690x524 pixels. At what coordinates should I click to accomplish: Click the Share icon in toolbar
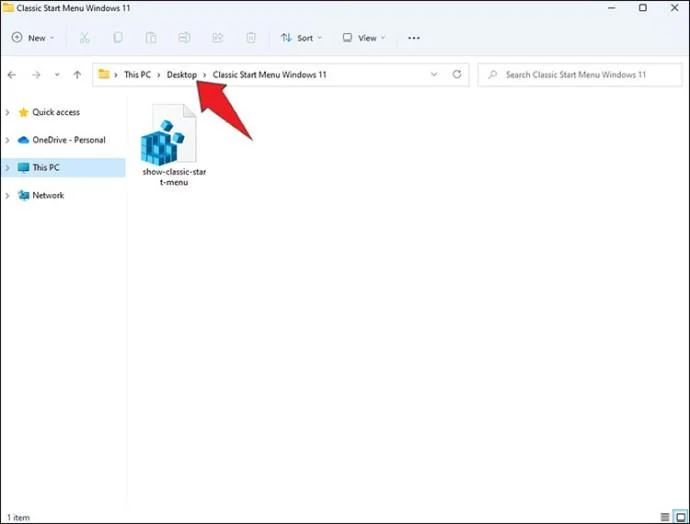coord(217,38)
